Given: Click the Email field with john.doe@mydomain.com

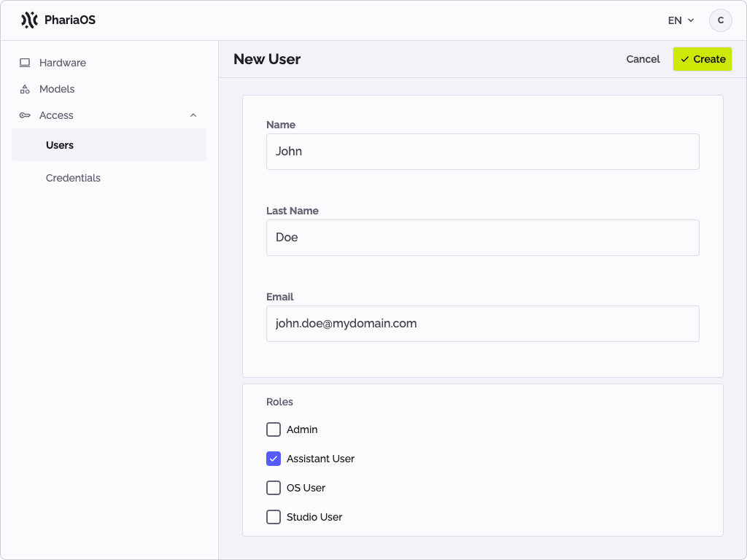Looking at the screenshot, I should tap(482, 323).
